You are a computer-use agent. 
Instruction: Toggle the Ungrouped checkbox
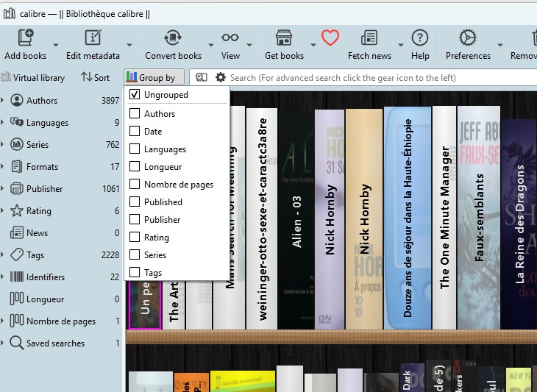point(135,95)
